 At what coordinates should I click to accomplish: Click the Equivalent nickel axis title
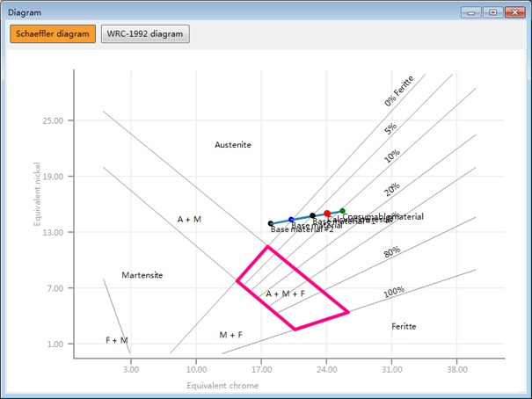(x=38, y=193)
